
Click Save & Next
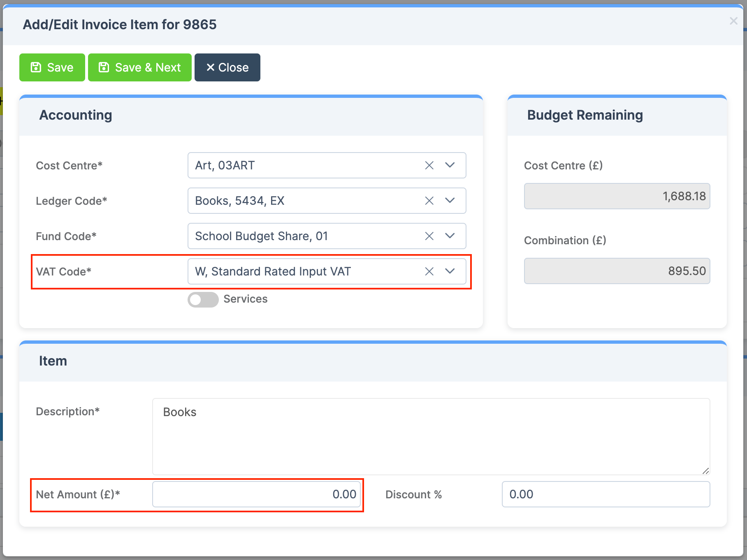[x=139, y=67]
